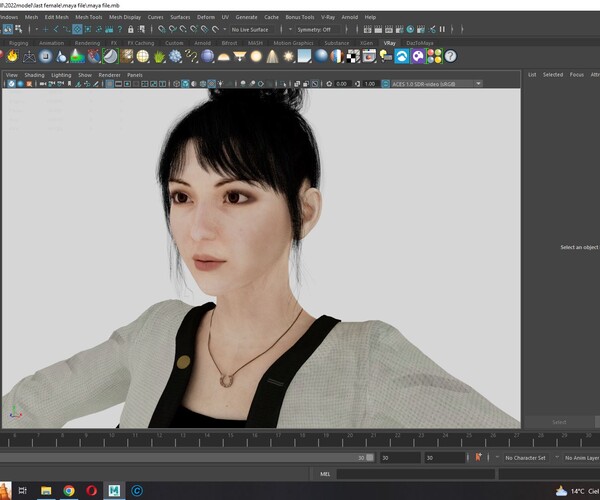Open the Deform menu

tap(206, 17)
